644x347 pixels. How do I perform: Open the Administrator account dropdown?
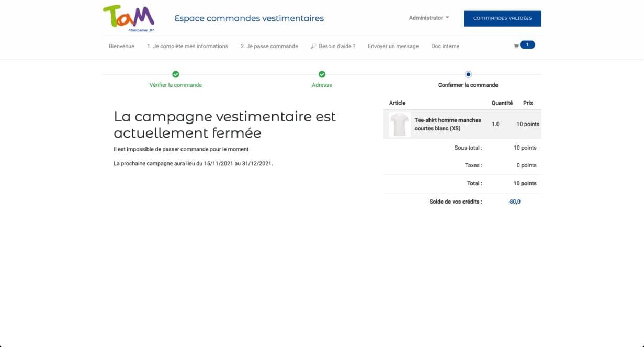(x=425, y=17)
